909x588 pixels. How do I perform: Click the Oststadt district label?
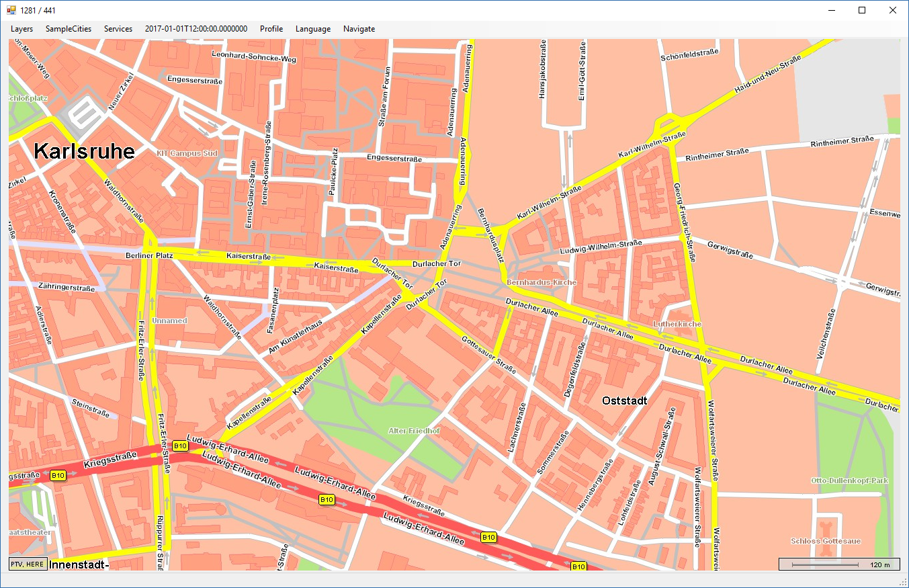[x=624, y=401]
